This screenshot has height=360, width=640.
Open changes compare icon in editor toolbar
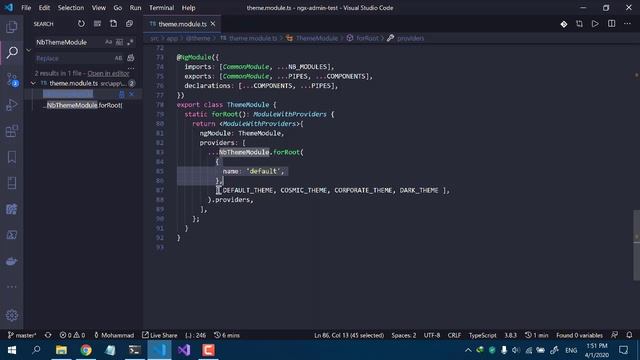coord(580,24)
